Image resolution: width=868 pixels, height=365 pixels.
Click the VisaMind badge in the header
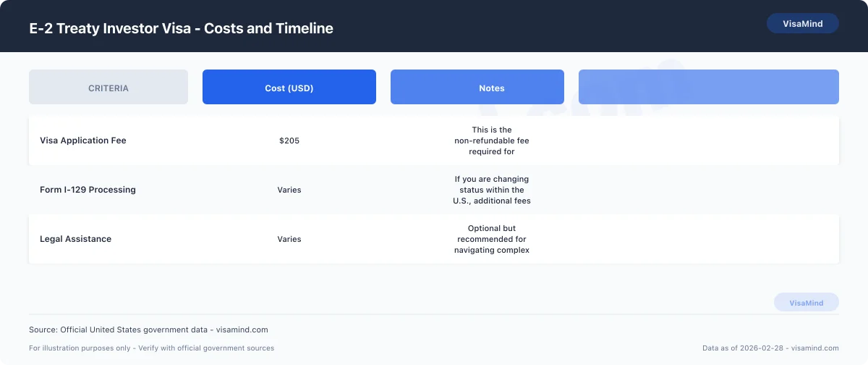coord(802,24)
